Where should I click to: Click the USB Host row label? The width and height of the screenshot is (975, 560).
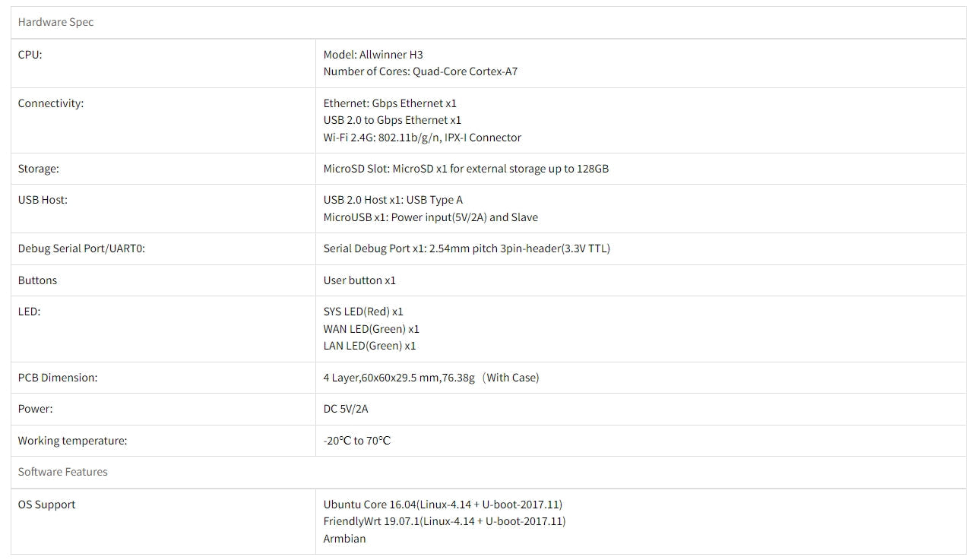pyautogui.click(x=43, y=200)
